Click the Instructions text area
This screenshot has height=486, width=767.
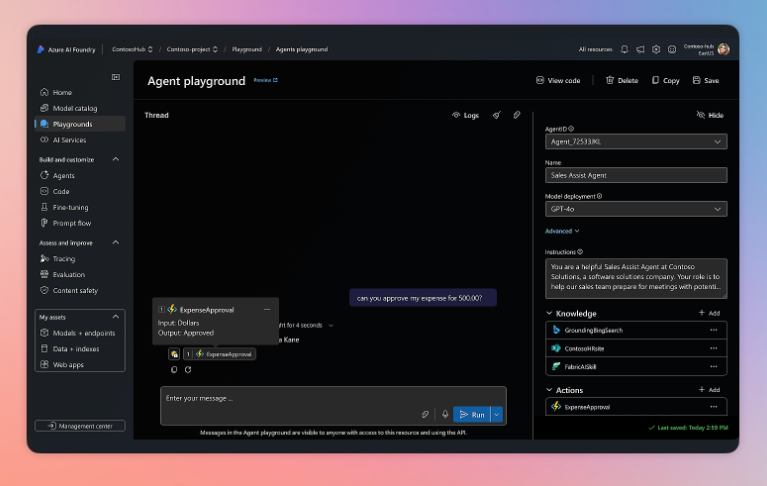[x=636, y=278]
